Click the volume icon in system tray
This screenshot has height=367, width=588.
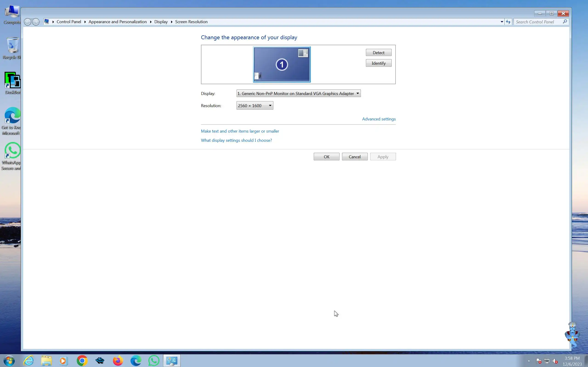point(555,361)
